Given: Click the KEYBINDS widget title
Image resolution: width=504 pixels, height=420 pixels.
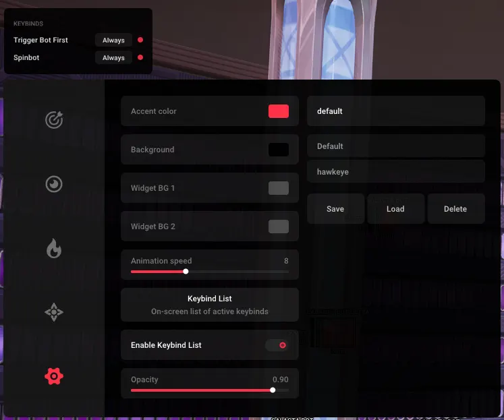Looking at the screenshot, I should pos(28,24).
